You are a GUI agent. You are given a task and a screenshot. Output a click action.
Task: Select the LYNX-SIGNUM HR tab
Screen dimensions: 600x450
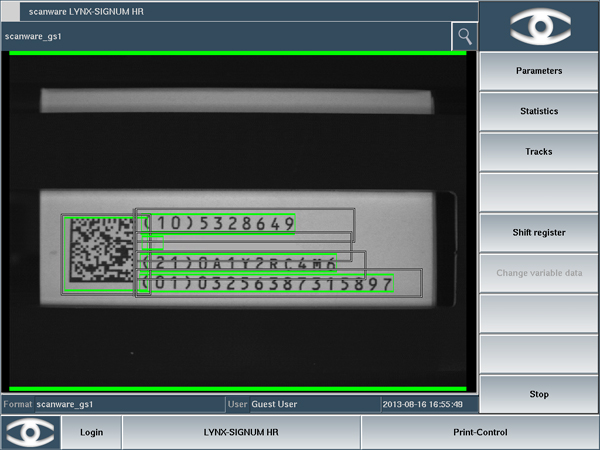241,432
